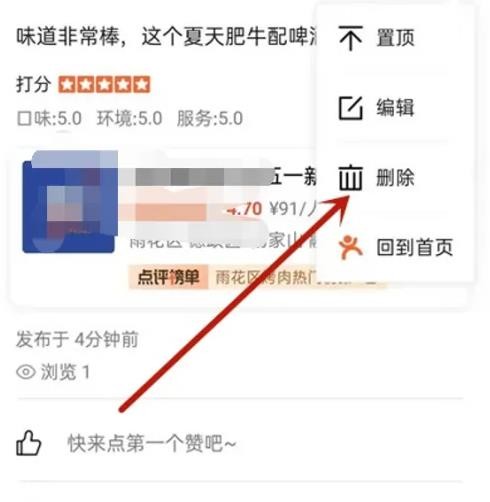490x502 pixels.
Task: Tap the thumbs-up like icon
Action: tap(29, 443)
